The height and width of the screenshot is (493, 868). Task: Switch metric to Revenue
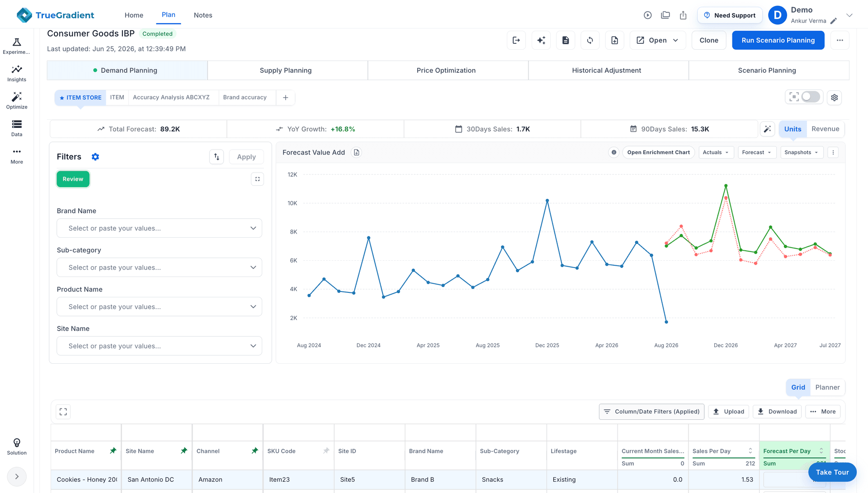(826, 129)
